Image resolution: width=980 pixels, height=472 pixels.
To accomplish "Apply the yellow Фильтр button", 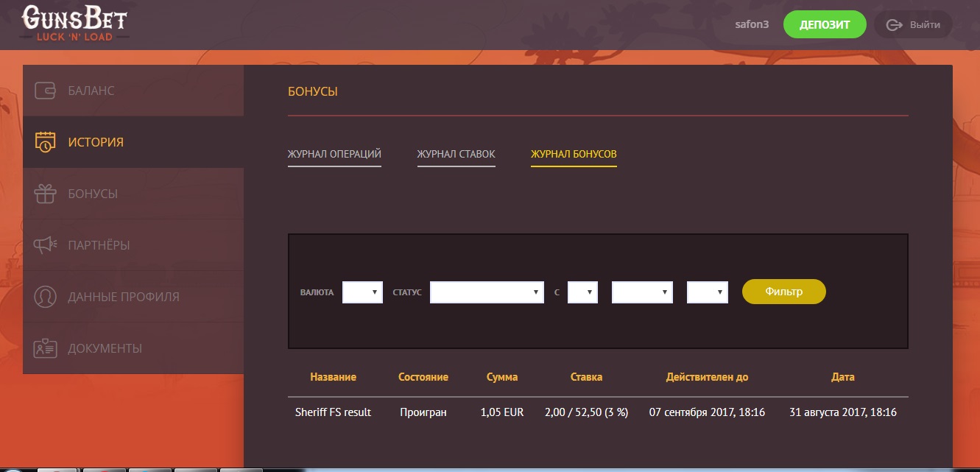I will pos(783,292).
